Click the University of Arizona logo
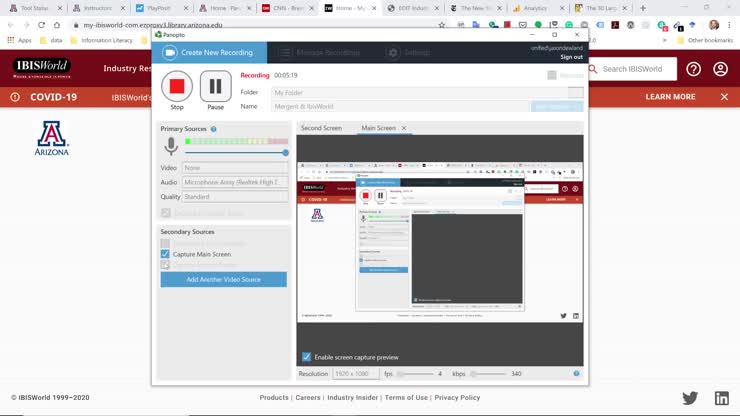 (x=53, y=138)
